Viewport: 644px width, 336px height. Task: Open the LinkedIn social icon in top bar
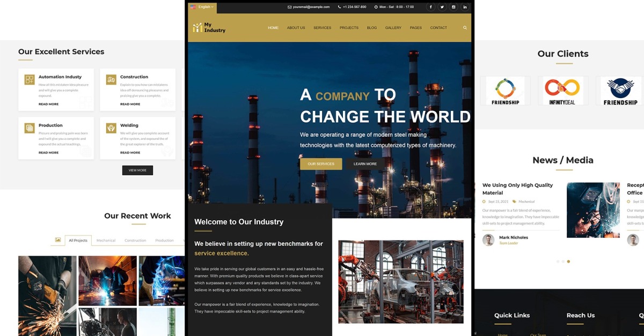pyautogui.click(x=465, y=7)
